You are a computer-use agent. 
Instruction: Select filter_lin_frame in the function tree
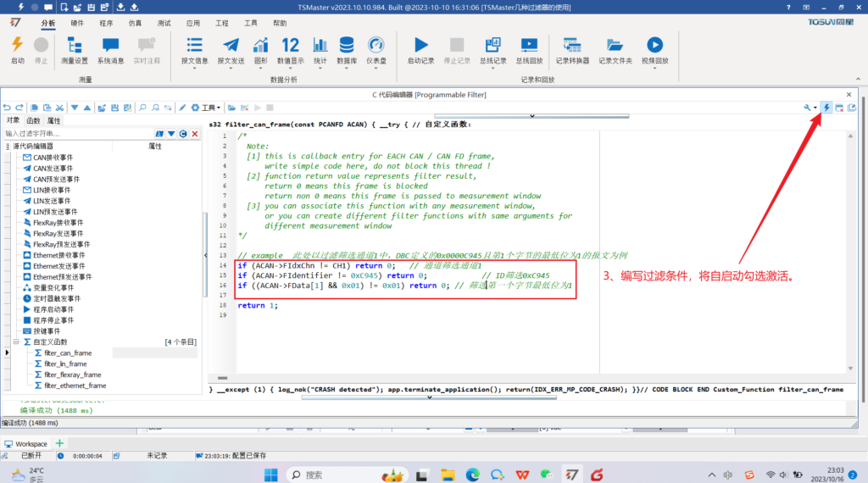pos(66,364)
